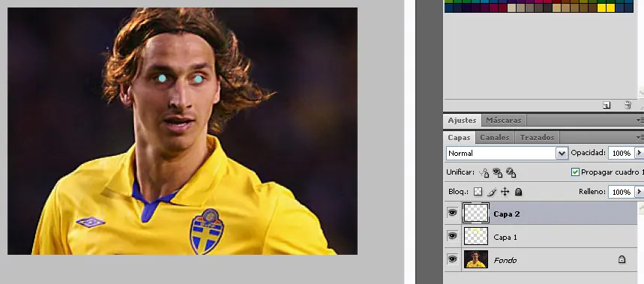Hide the Fondo layer
This screenshot has width=644, height=284.
coord(452,259)
